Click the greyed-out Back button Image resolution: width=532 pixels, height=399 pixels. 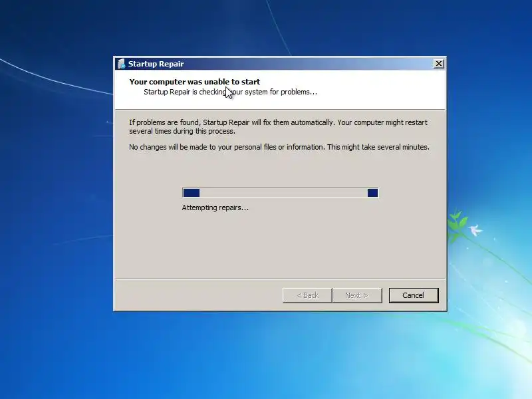307,295
